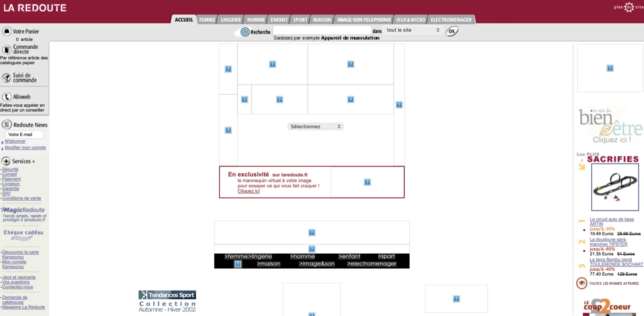The image size is (644, 316).
Task: Open the plan du site icon
Action: [x=629, y=7]
